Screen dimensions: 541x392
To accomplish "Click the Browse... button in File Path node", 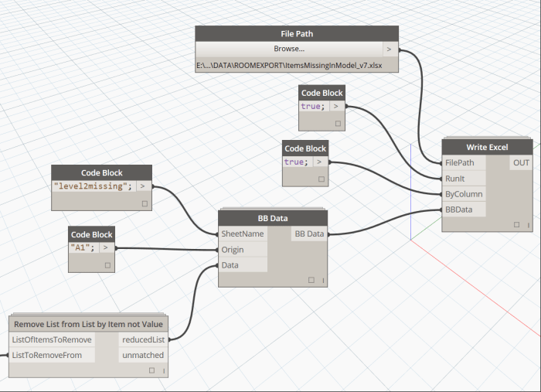I will click(288, 49).
